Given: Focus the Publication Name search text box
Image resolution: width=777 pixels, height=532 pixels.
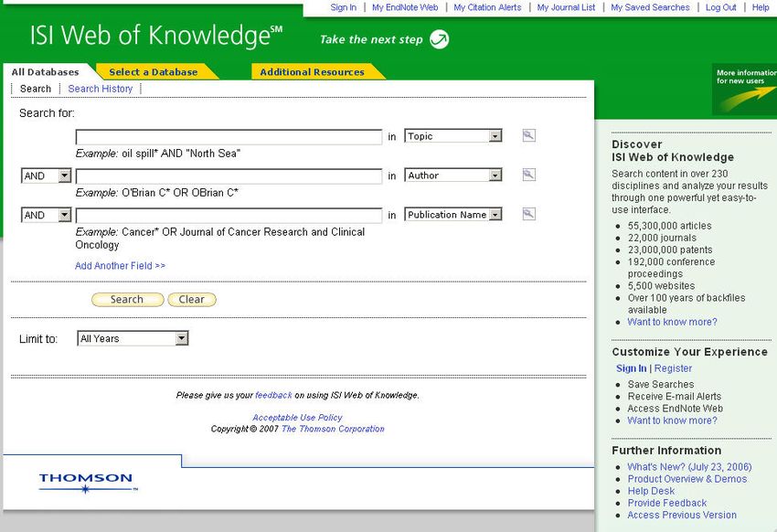Looking at the screenshot, I should pos(229,216).
